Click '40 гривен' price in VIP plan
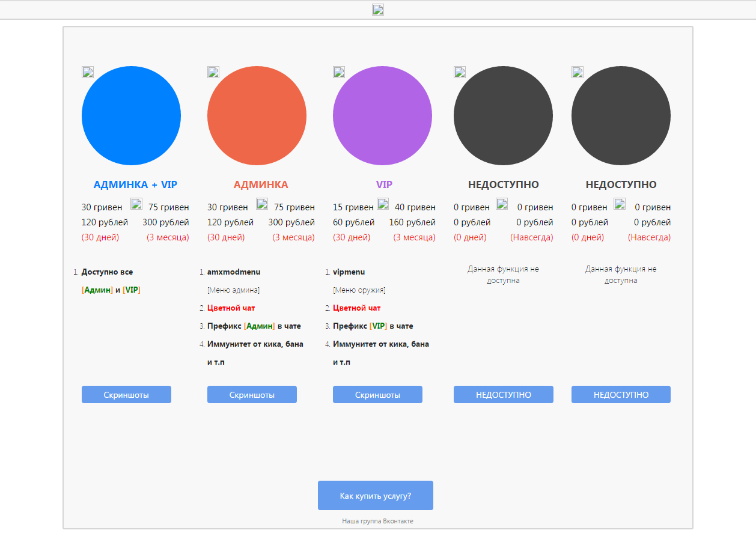 point(415,207)
